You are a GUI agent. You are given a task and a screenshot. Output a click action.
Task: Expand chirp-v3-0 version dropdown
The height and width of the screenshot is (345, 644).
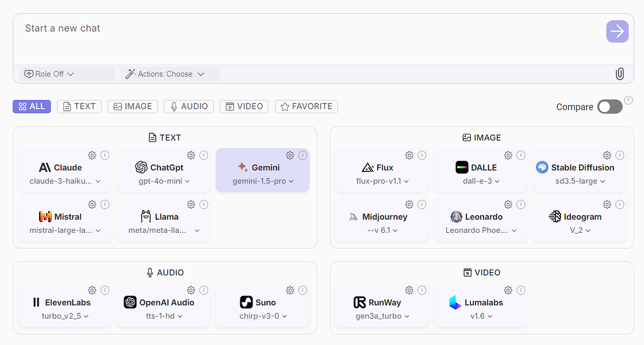click(x=263, y=316)
